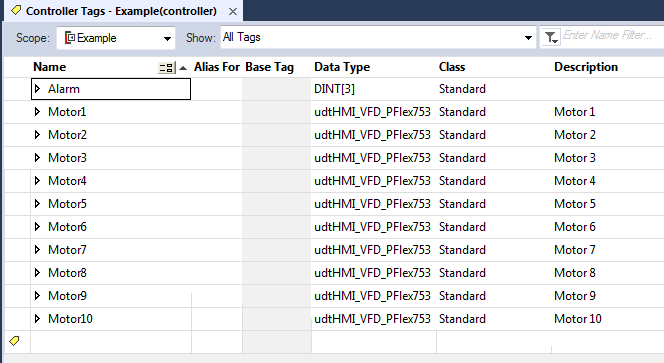Image resolution: width=664 pixels, height=363 pixels.
Task: Expand the Motor7 tag
Action: click(37, 249)
